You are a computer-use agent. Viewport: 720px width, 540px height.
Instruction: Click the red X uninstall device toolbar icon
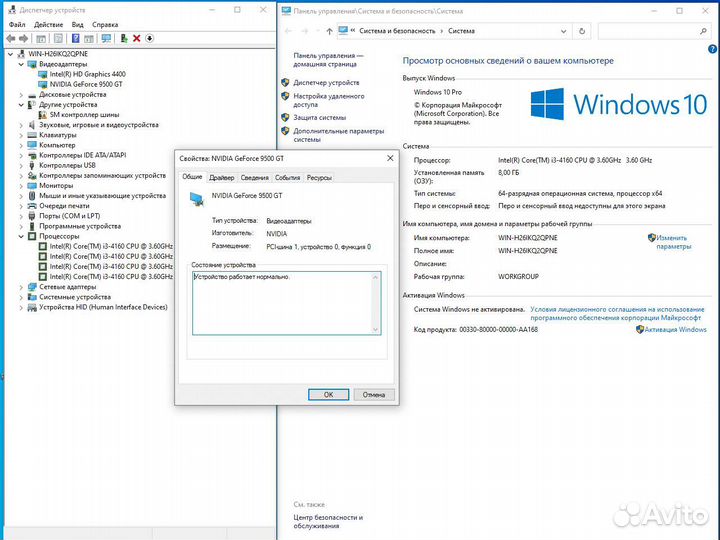click(x=136, y=38)
